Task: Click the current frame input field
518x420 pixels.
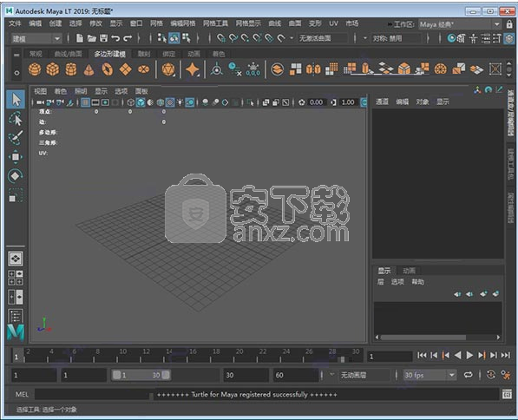Action: (x=390, y=357)
